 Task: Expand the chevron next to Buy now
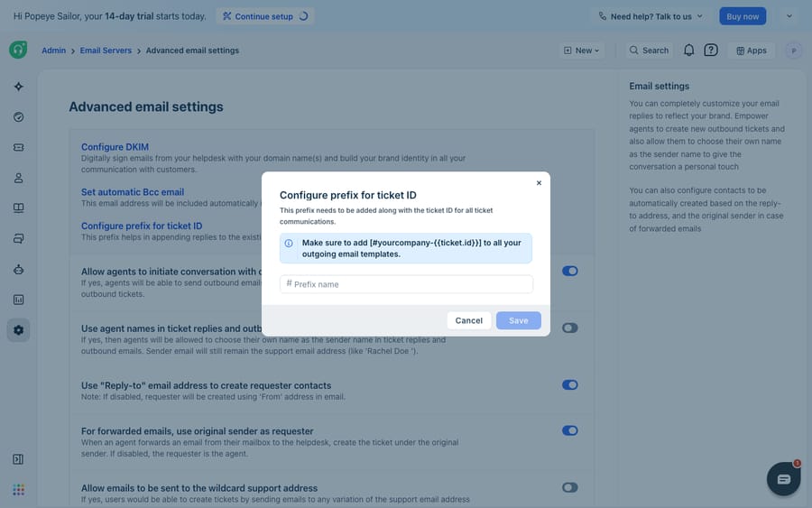789,16
